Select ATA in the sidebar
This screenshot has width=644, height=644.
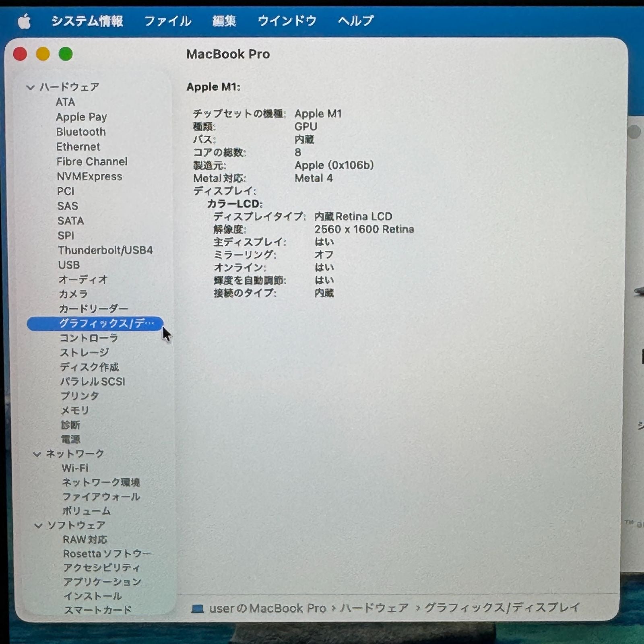(x=65, y=102)
